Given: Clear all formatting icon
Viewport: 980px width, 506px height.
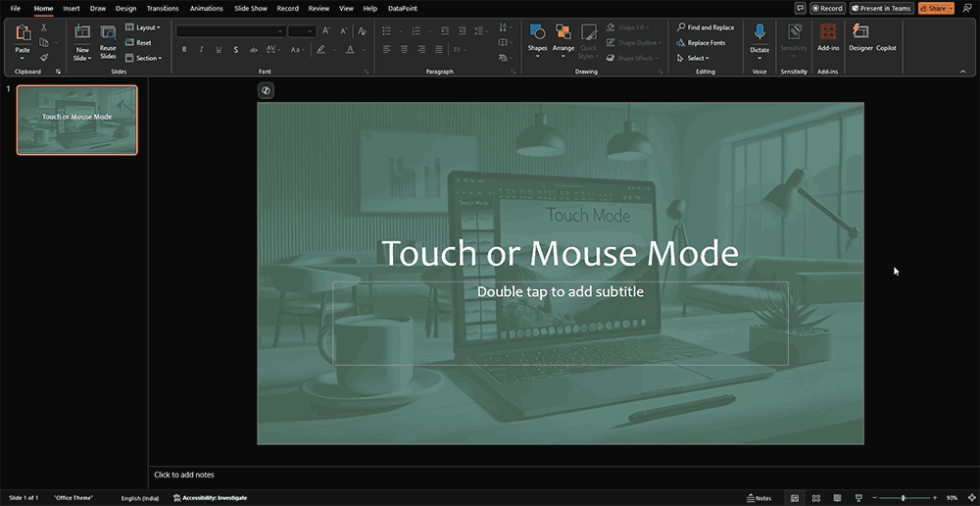Looking at the screenshot, I should (362, 30).
